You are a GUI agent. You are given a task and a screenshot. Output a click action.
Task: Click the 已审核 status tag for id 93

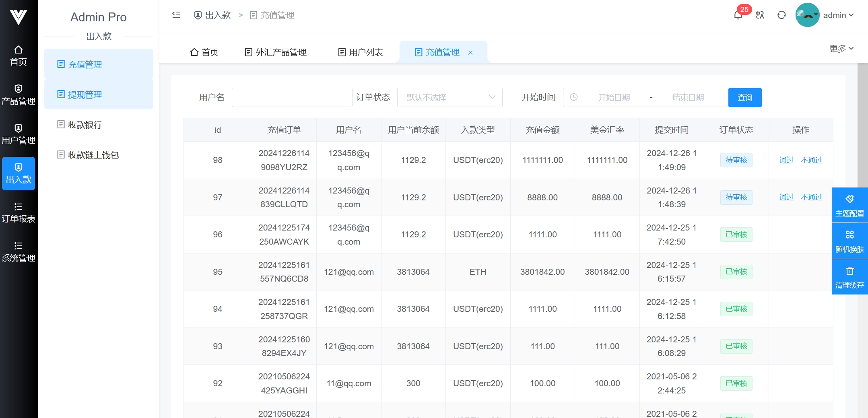pyautogui.click(x=736, y=346)
